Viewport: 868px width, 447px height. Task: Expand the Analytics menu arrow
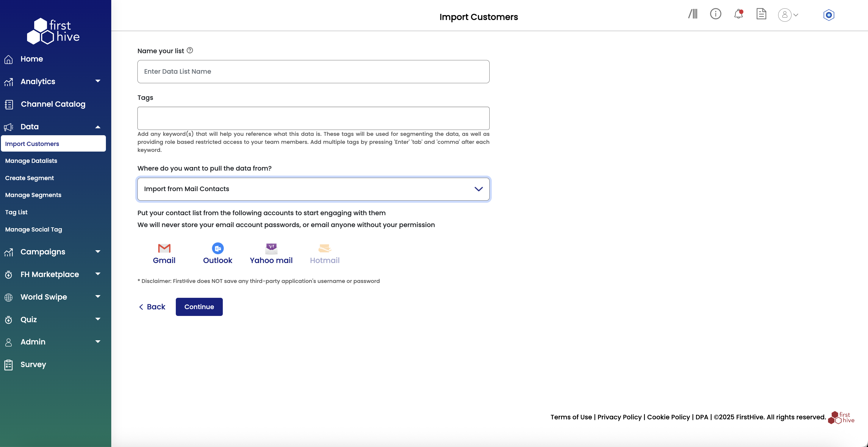click(x=98, y=81)
